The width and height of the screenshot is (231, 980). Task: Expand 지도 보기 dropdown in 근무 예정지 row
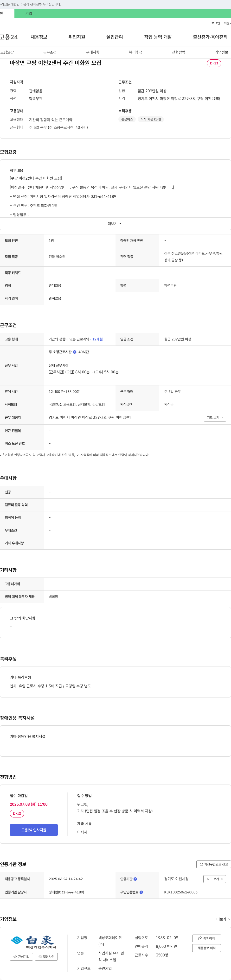coord(215,418)
